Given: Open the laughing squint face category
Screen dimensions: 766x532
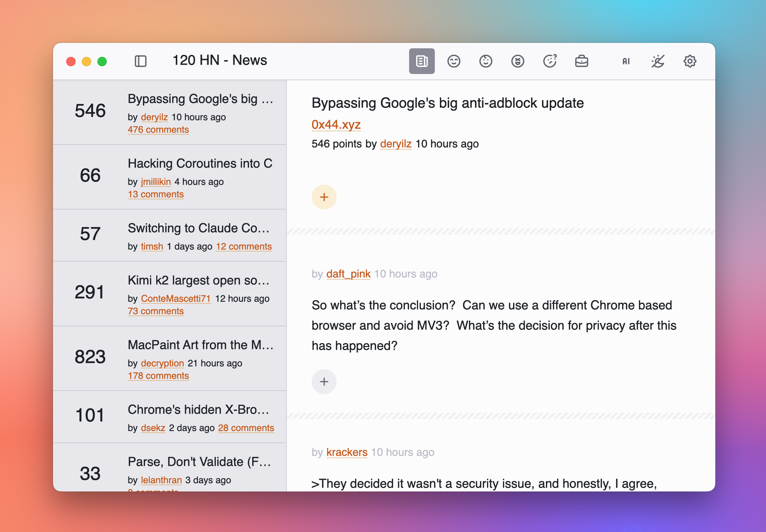Looking at the screenshot, I should point(518,61).
